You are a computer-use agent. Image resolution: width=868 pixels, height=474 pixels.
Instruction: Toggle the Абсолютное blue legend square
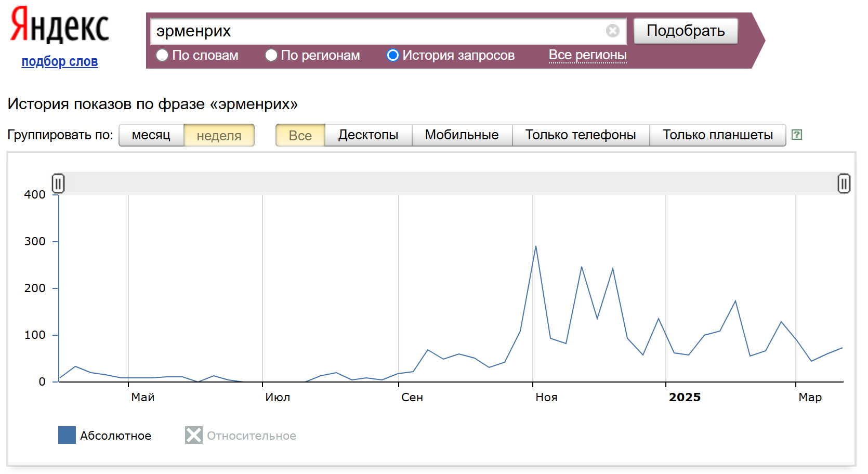[67, 435]
